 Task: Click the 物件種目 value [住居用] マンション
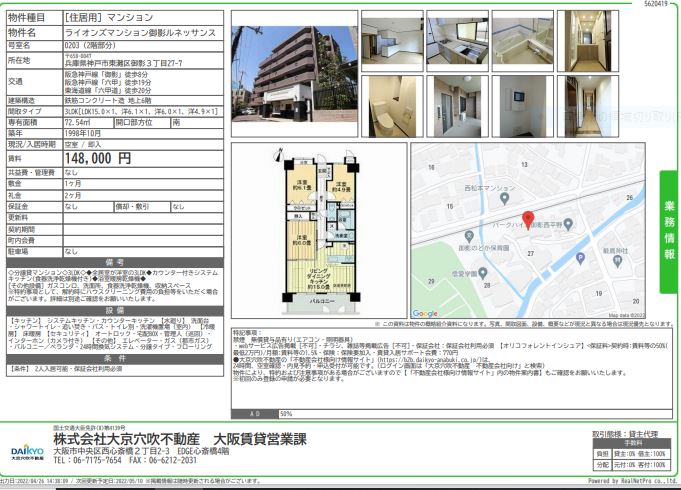tap(109, 17)
